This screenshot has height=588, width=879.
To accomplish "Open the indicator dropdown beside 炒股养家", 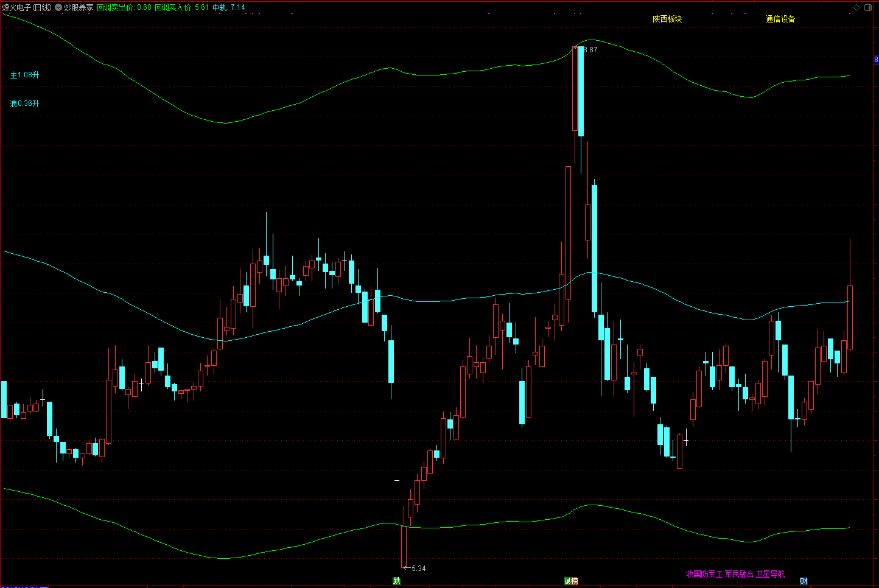I will pyautogui.click(x=58, y=7).
